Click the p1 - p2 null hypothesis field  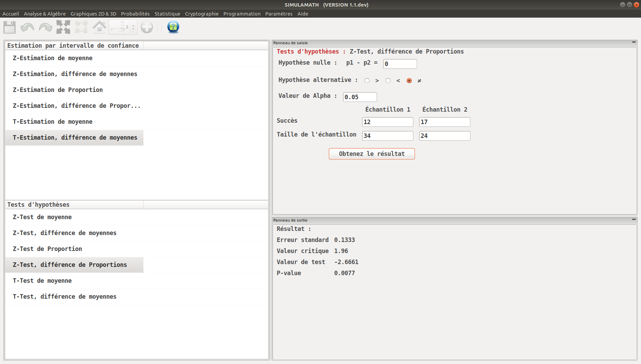click(x=400, y=64)
